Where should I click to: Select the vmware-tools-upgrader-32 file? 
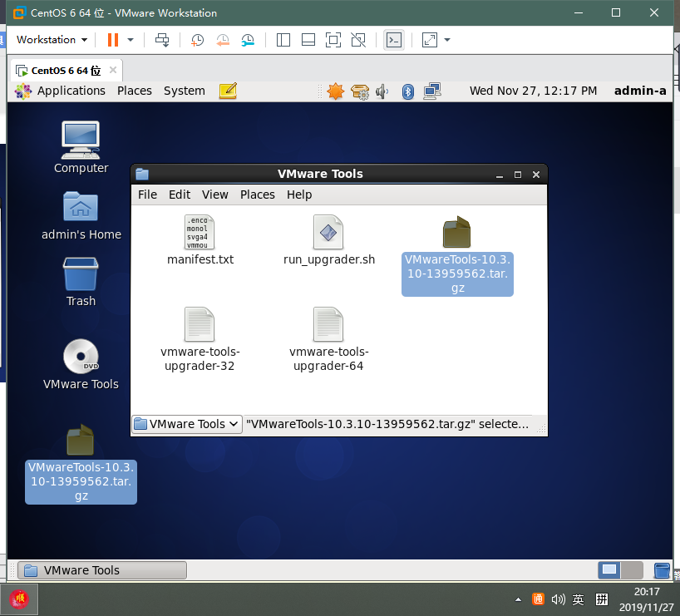200,339
